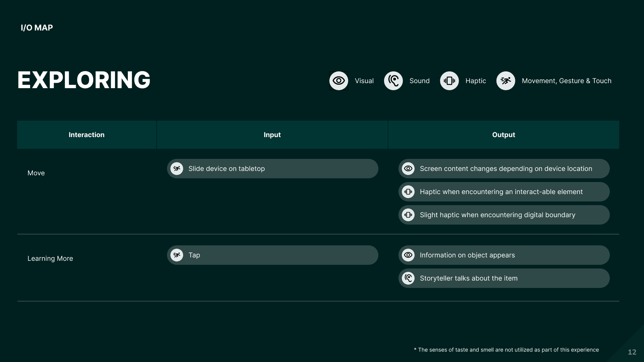This screenshot has width=644, height=362.
Task: Click the I/O MAP section label
Action: [x=37, y=28]
